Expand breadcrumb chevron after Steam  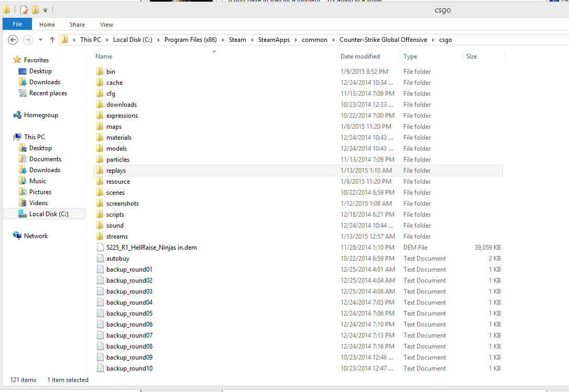252,40
